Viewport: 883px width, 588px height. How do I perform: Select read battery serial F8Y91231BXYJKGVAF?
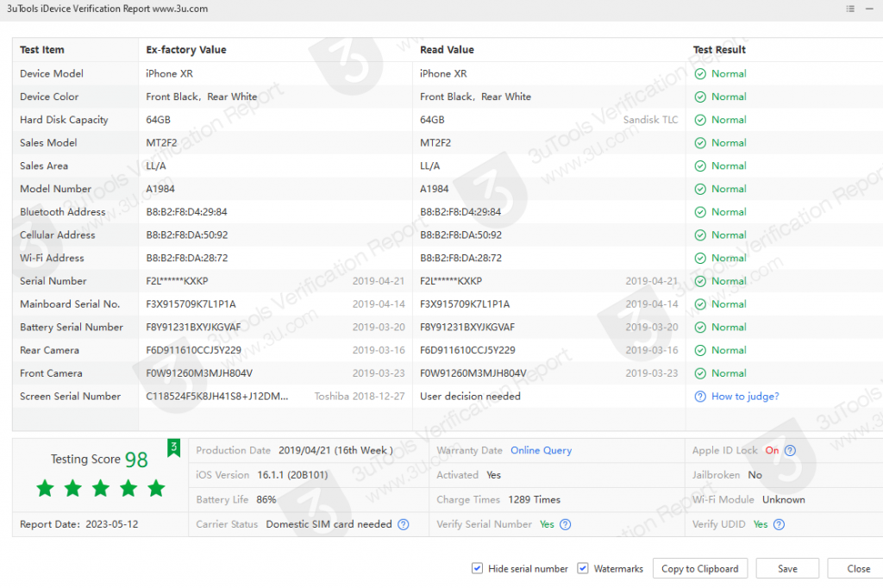point(467,328)
